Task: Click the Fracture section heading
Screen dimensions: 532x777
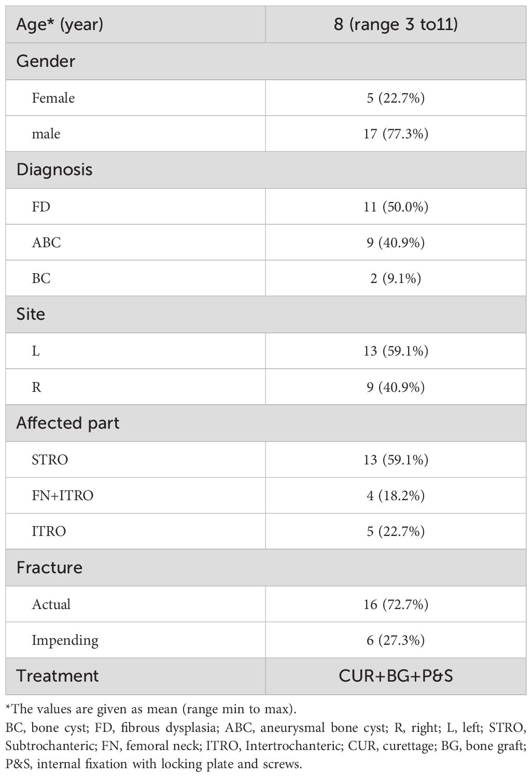Action: (49, 568)
